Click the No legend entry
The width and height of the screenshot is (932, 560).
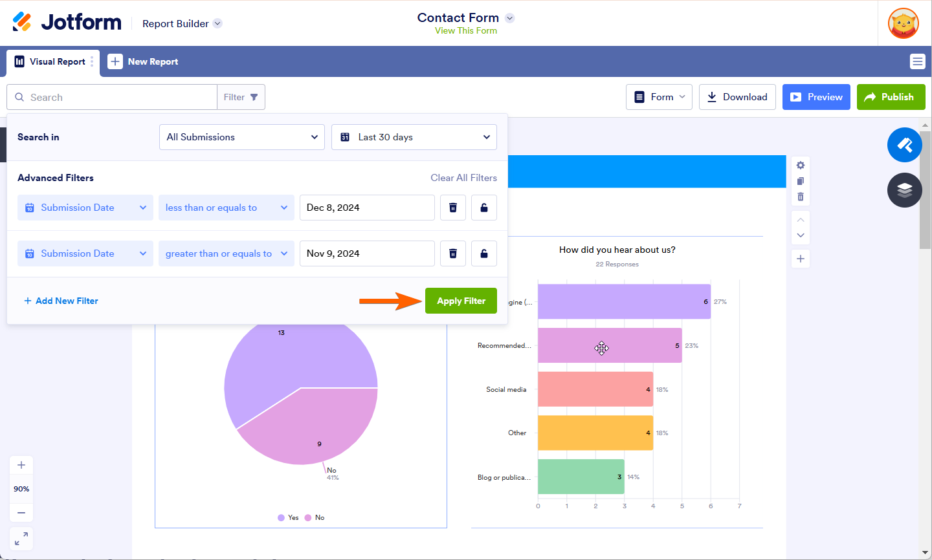(x=315, y=517)
